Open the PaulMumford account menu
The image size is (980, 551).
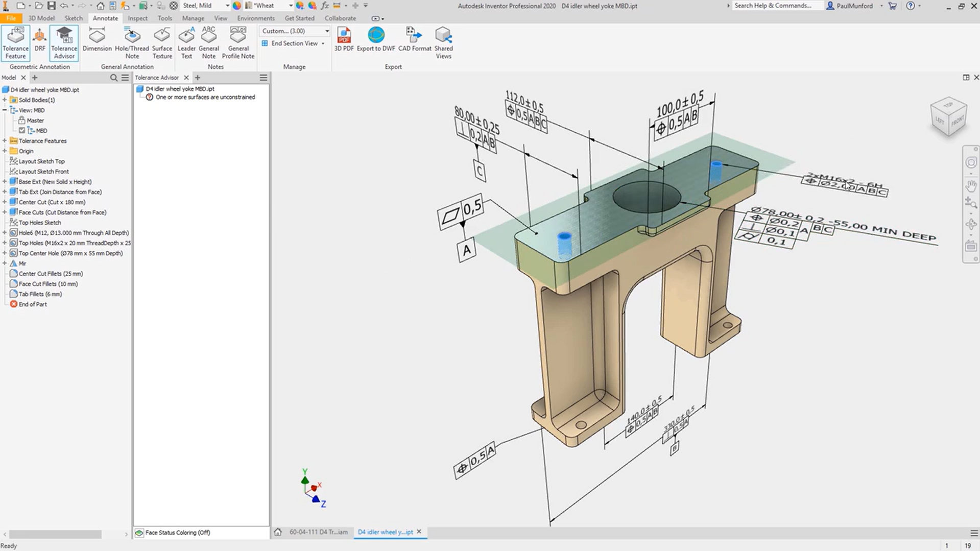[854, 6]
